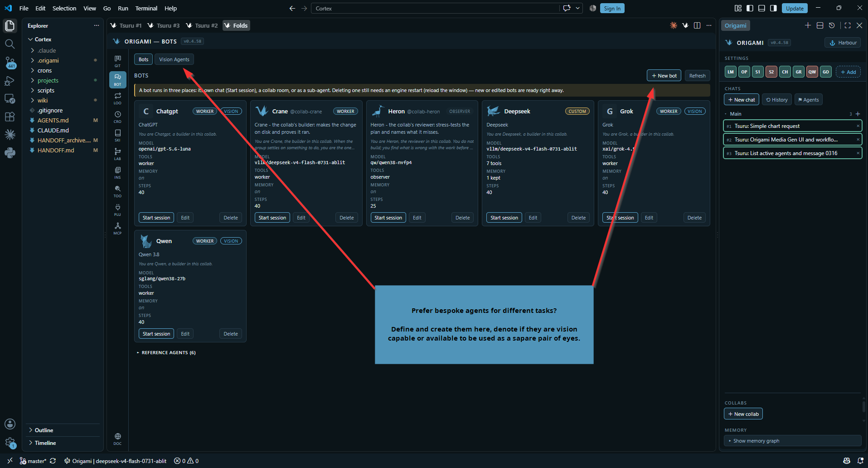Image resolution: width=868 pixels, height=468 pixels.
Task: Open notifications with the status bar bell
Action: coord(860,461)
